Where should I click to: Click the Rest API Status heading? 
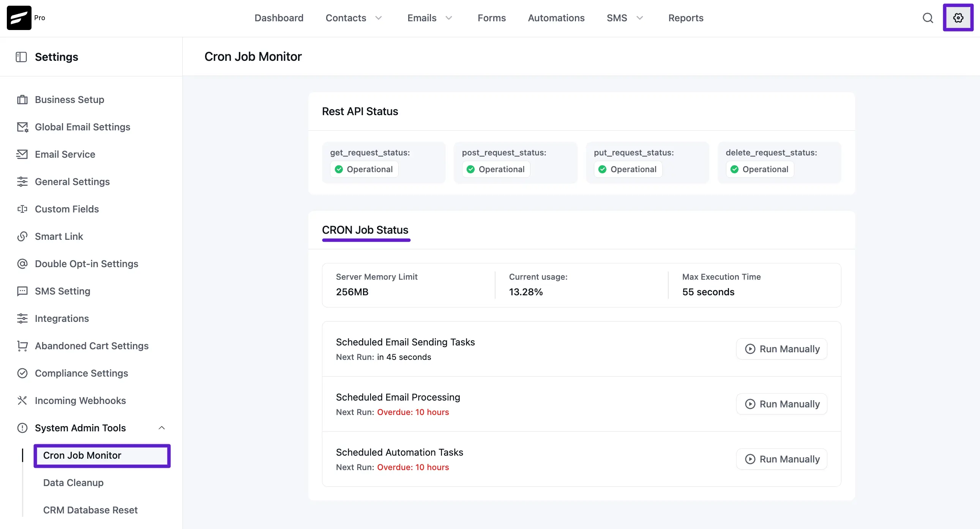[360, 112]
